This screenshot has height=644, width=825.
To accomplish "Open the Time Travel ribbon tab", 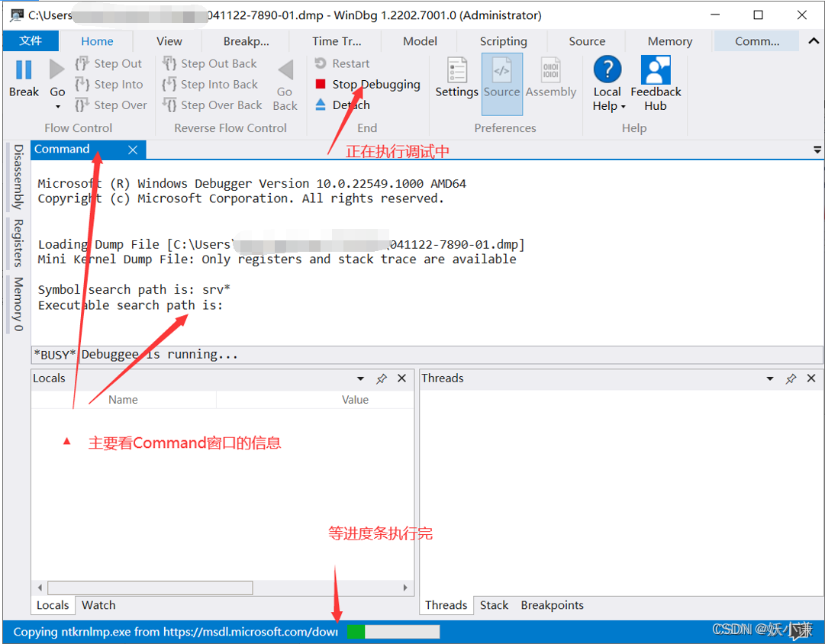I will pyautogui.click(x=337, y=41).
